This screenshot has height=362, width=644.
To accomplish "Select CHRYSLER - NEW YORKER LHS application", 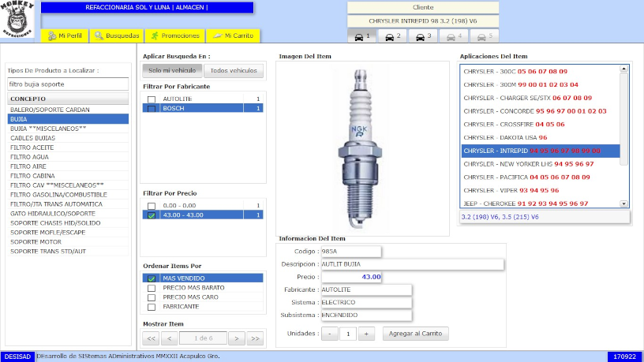I will pos(540,164).
